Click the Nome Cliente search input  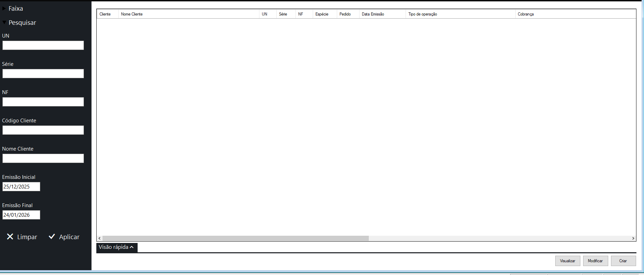point(43,159)
